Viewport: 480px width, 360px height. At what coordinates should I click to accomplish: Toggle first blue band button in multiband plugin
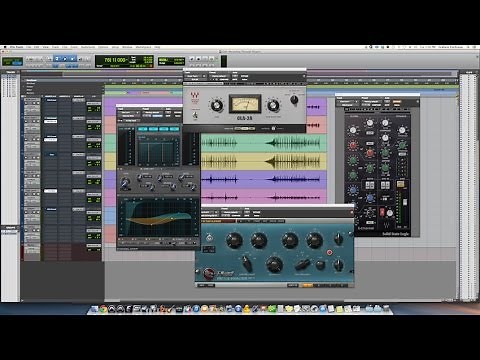(142, 129)
